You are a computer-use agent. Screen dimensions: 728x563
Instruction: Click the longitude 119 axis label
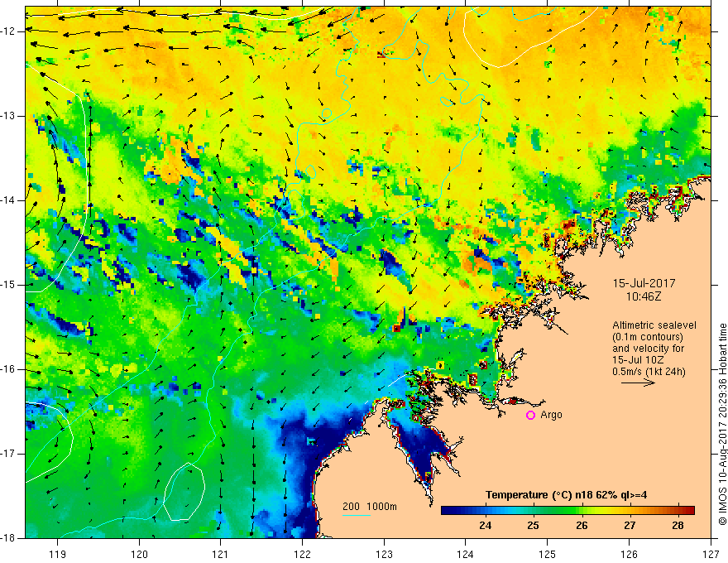[58, 554]
